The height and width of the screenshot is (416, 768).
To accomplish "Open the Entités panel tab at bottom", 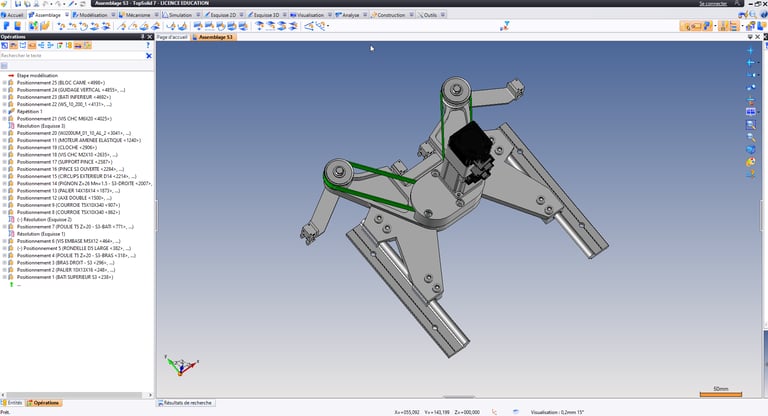I will click(x=12, y=403).
